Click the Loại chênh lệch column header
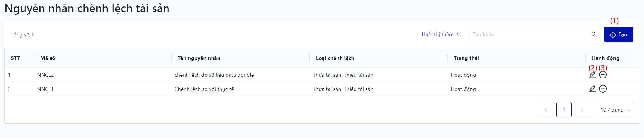Image resolution: width=644 pixels, height=138 pixels. [335, 58]
